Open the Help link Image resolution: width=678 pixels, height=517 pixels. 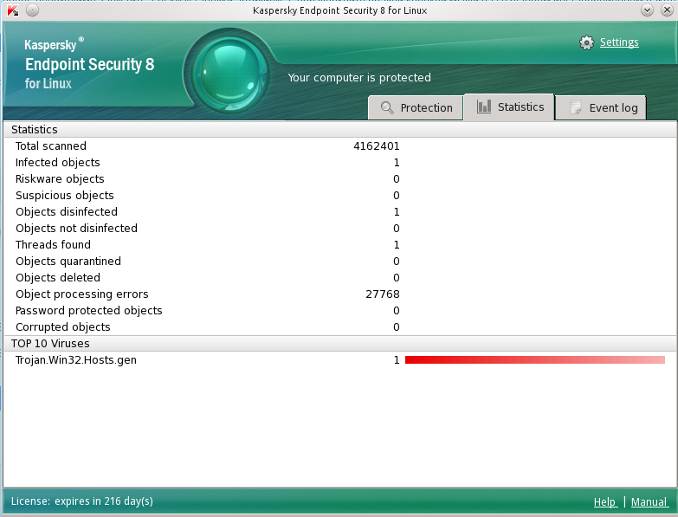pyautogui.click(x=605, y=502)
